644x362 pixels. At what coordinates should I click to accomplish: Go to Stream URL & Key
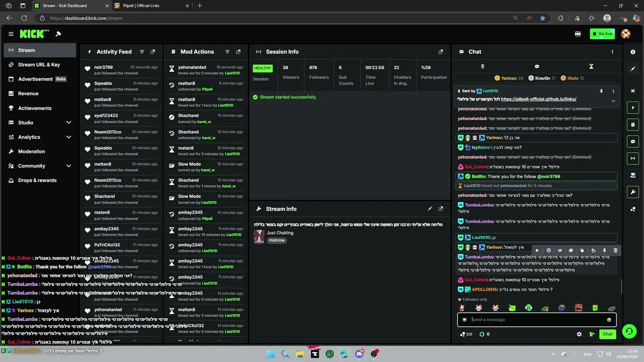coord(40,65)
